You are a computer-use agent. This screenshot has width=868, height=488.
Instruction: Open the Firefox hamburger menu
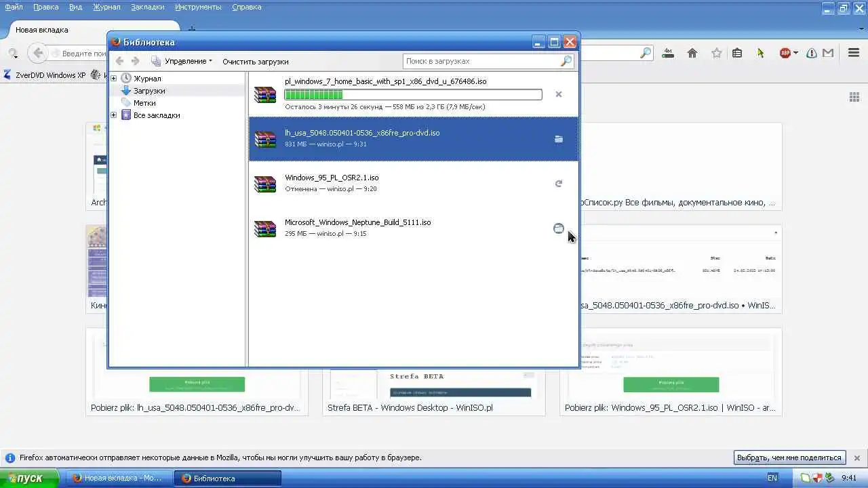pos(854,53)
